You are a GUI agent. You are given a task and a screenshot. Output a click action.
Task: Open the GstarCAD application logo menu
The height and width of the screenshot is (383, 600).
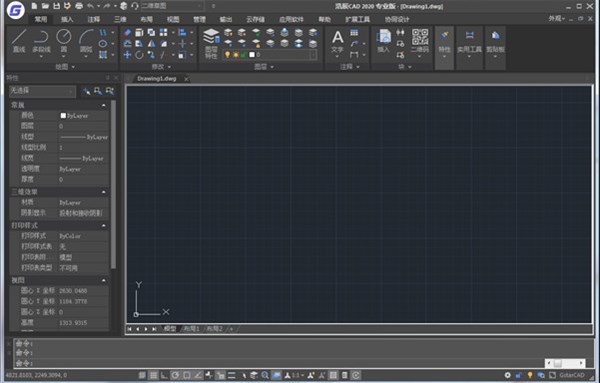pyautogui.click(x=16, y=10)
